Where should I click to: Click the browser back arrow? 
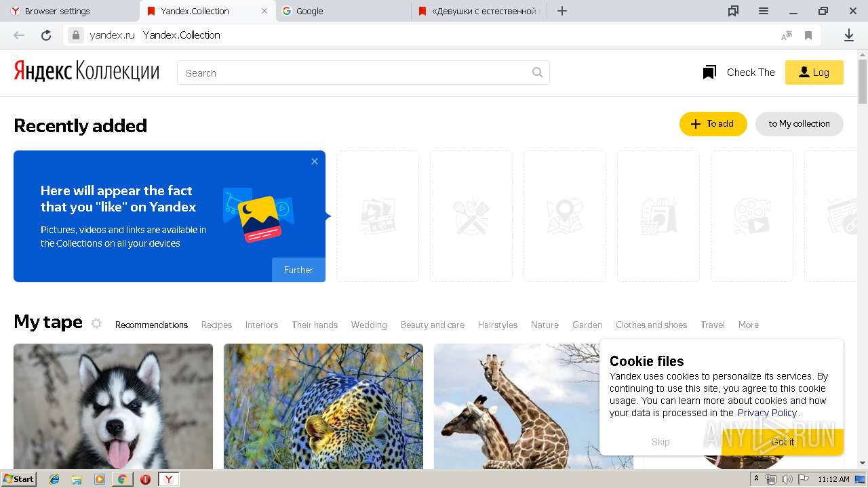19,35
